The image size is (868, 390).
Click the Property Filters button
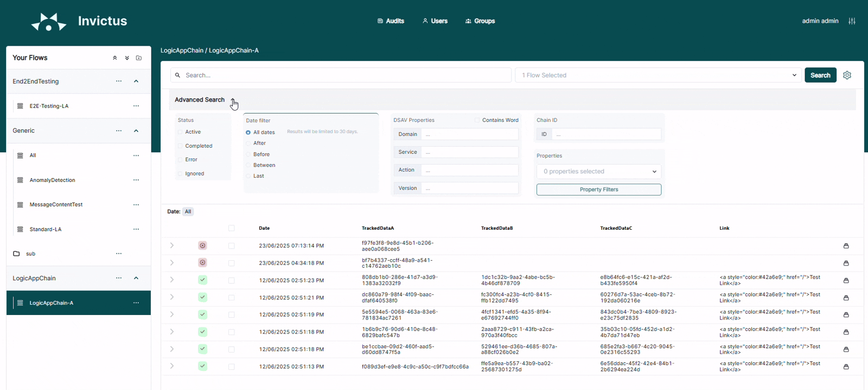click(x=598, y=190)
